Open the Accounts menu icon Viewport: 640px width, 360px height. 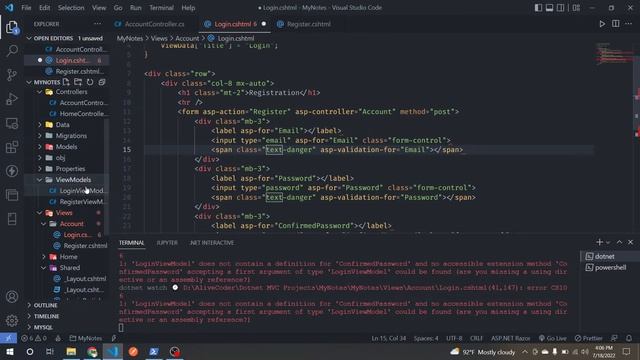click(x=12, y=297)
